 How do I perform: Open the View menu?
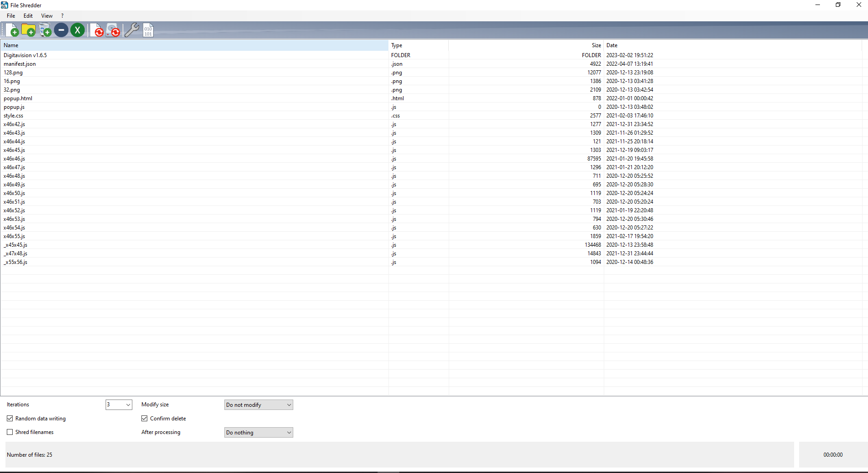(x=47, y=15)
